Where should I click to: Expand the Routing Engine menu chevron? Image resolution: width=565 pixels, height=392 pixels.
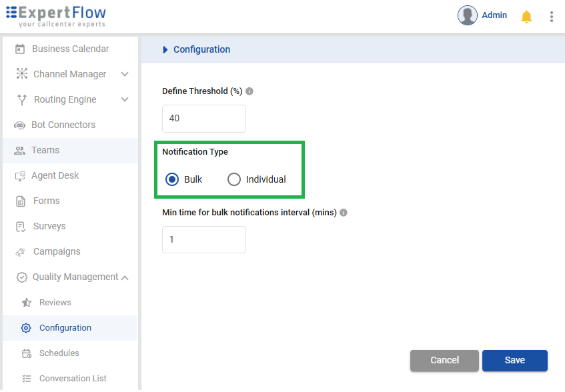click(x=125, y=99)
